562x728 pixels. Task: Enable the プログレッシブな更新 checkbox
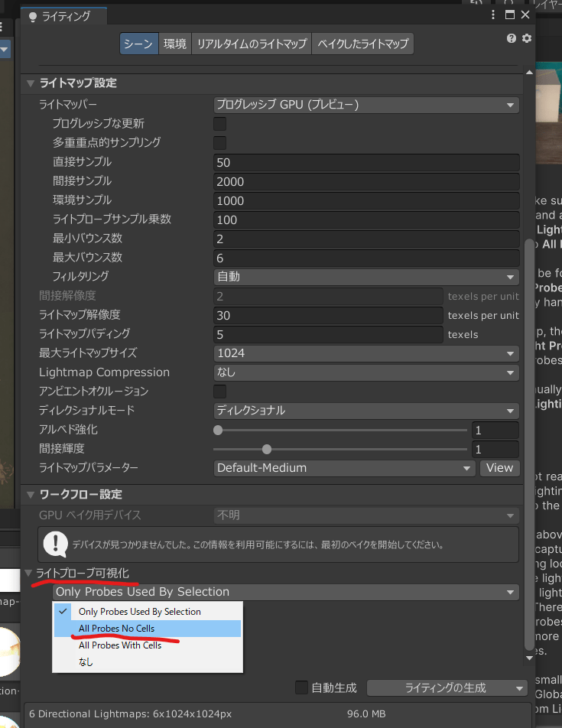click(x=219, y=123)
